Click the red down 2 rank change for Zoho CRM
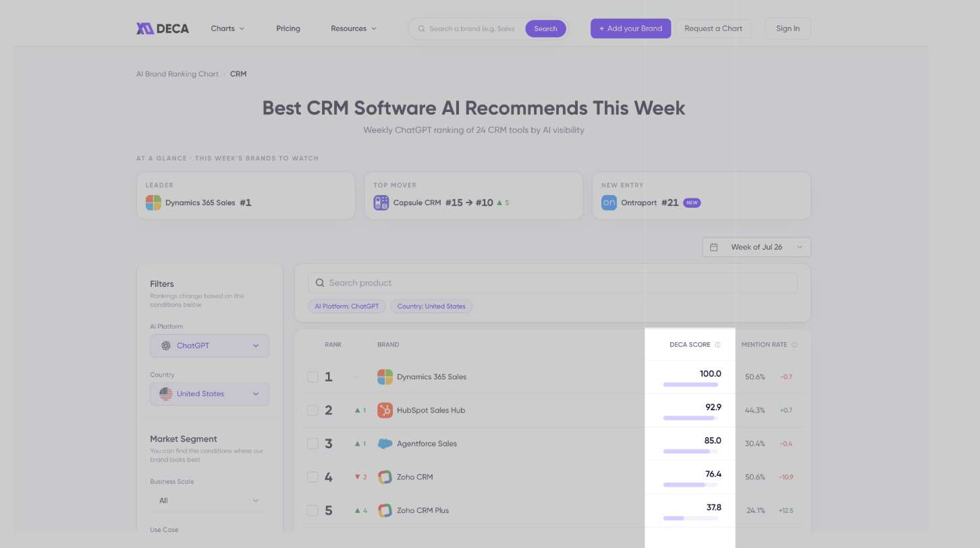Viewport: 980px width, 548px height. (x=360, y=477)
